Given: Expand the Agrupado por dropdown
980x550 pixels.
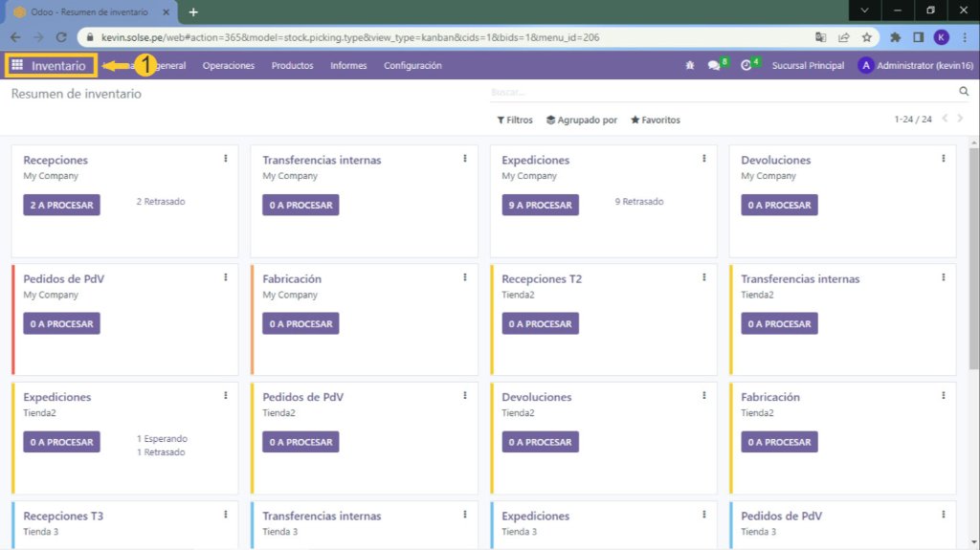Looking at the screenshot, I should coord(581,121).
